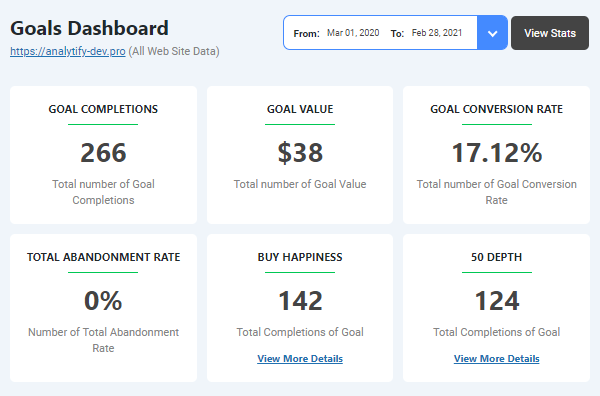
Task: Click the 266 goal completions value
Action: coord(103,152)
